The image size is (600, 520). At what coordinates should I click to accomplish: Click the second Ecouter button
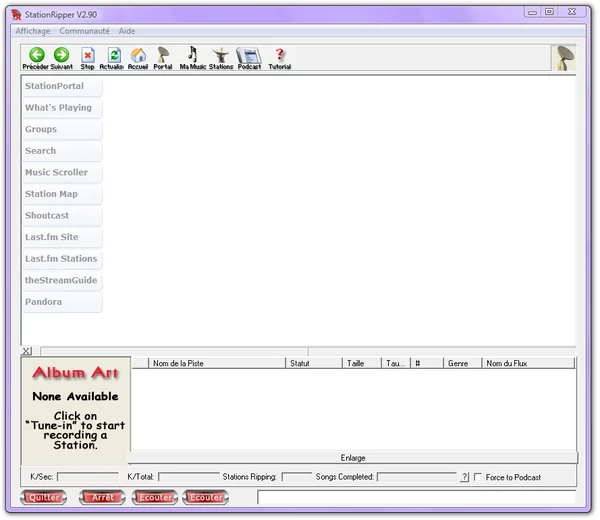206,497
